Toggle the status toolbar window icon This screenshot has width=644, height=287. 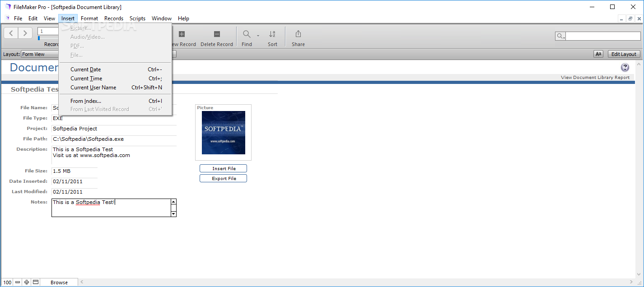36,282
